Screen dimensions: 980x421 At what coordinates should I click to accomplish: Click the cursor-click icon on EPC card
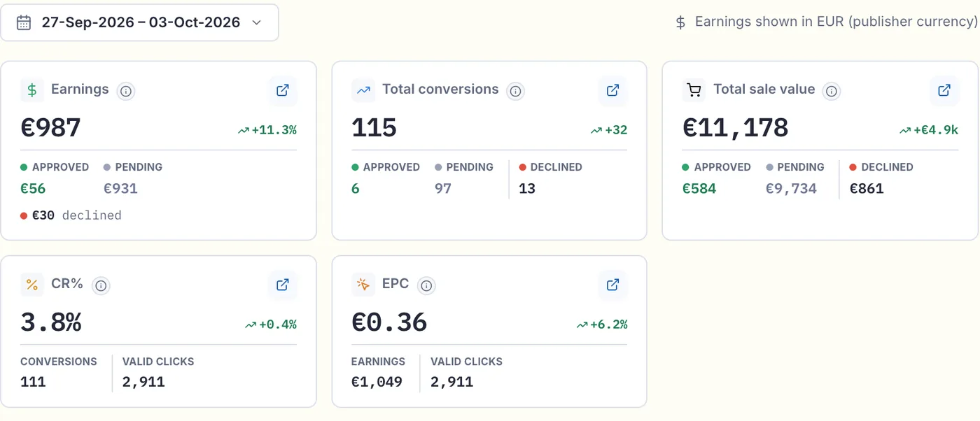coord(363,285)
